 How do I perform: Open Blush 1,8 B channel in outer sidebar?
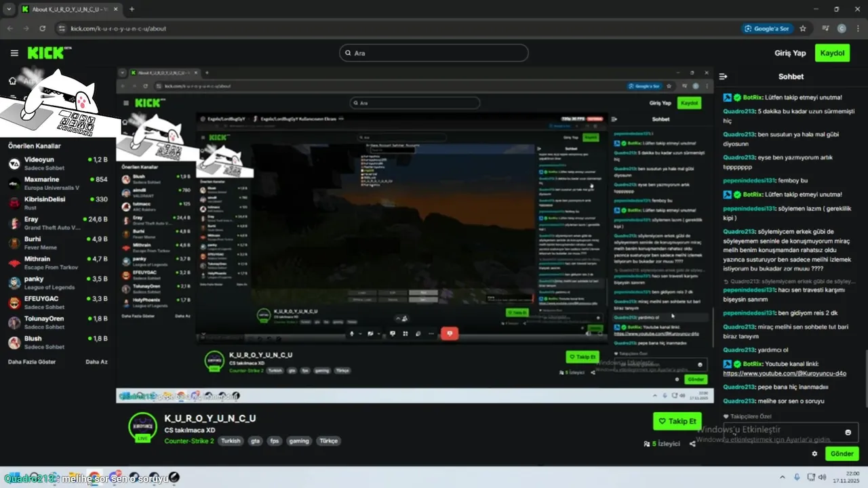[x=58, y=342]
